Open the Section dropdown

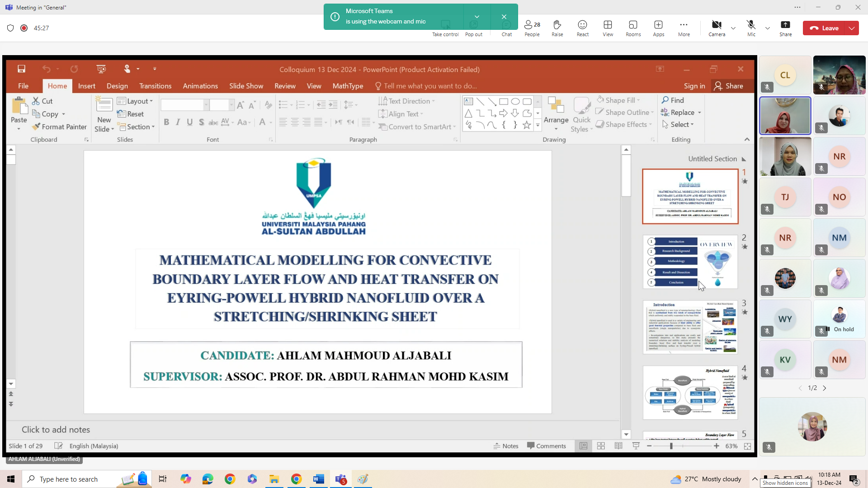[136, 127]
